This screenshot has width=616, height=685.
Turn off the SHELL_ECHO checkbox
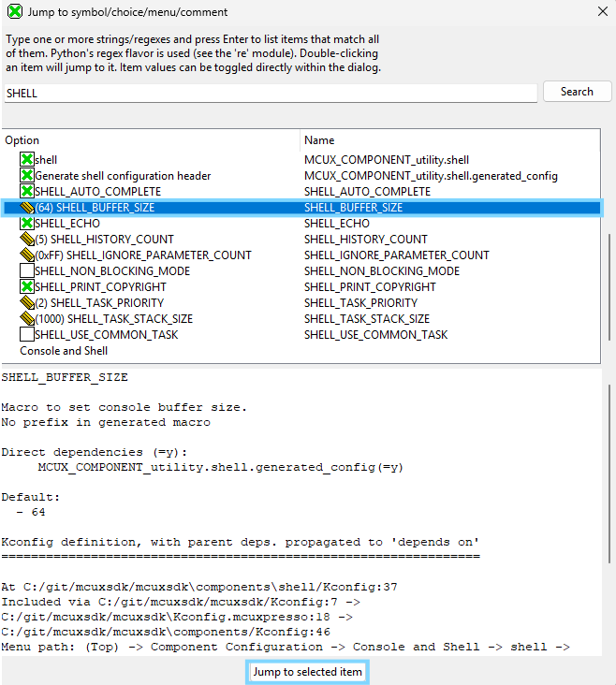pos(27,224)
